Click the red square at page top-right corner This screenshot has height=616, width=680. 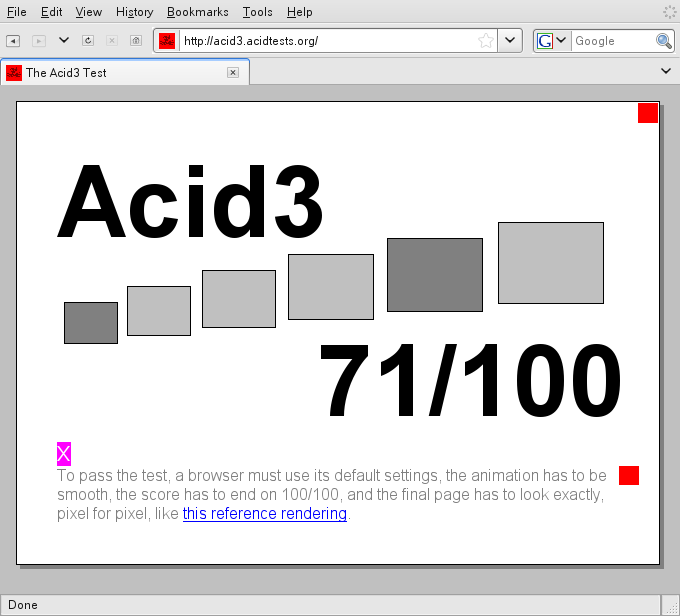648,113
